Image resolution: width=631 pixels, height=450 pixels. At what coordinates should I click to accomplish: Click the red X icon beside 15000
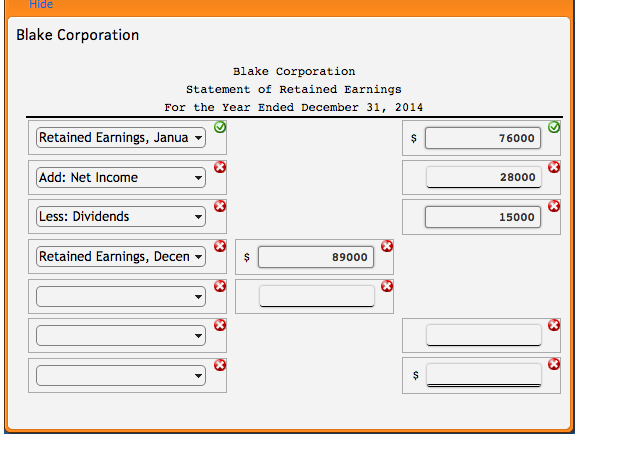[554, 205]
